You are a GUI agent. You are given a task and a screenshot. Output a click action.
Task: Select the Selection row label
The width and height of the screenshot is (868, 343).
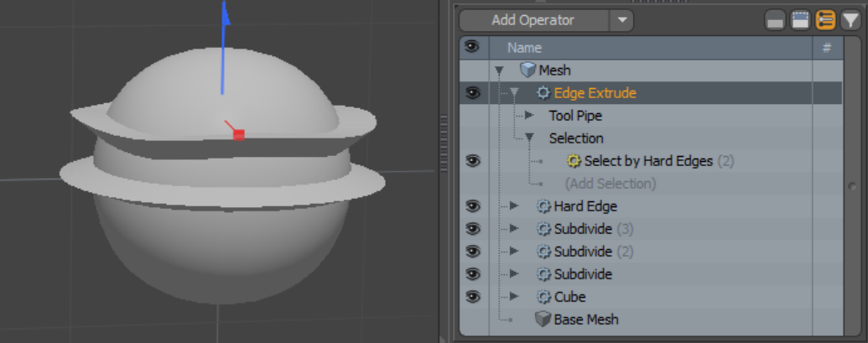(x=576, y=138)
